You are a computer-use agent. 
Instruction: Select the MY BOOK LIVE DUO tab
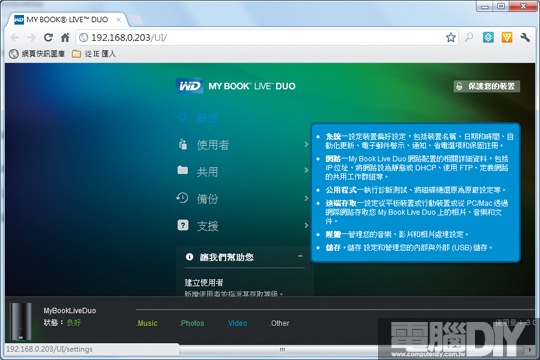point(67,20)
